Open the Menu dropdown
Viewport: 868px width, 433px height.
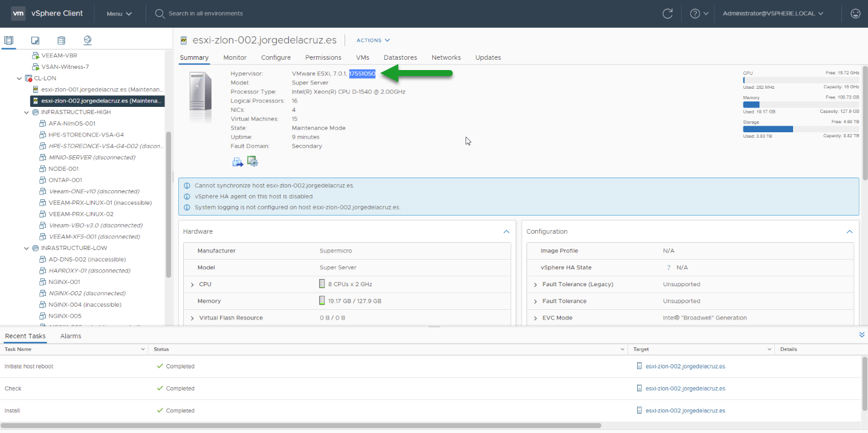119,13
